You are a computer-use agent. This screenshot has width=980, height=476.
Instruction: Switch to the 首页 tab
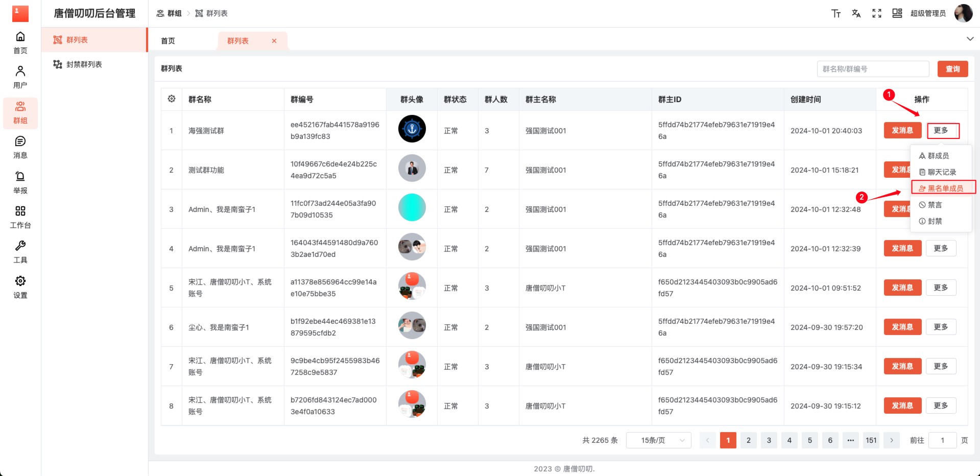168,40
